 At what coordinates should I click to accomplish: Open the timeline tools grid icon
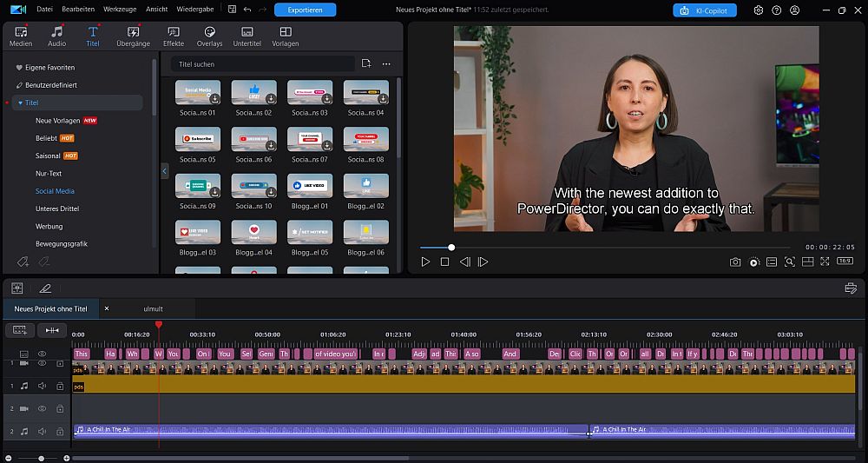pyautogui.click(x=17, y=288)
